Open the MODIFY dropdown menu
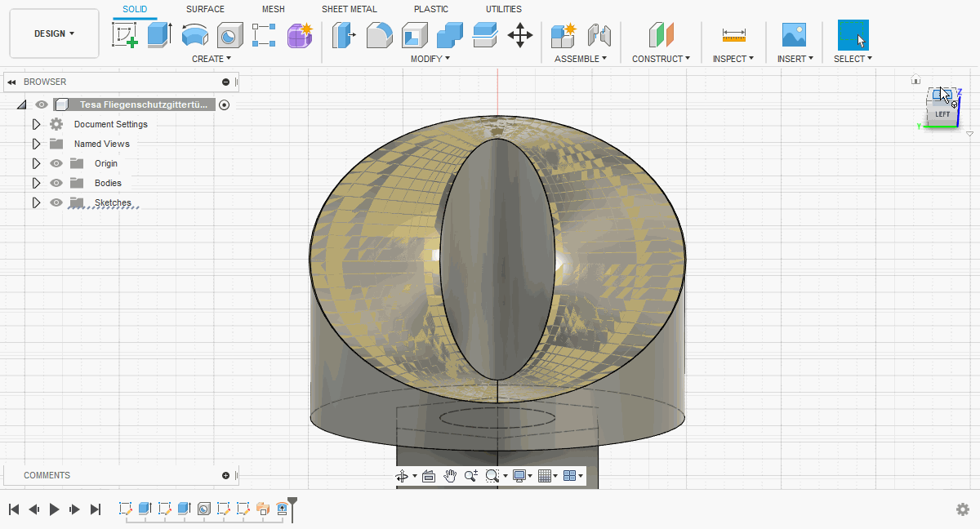The image size is (980, 529). coord(430,59)
